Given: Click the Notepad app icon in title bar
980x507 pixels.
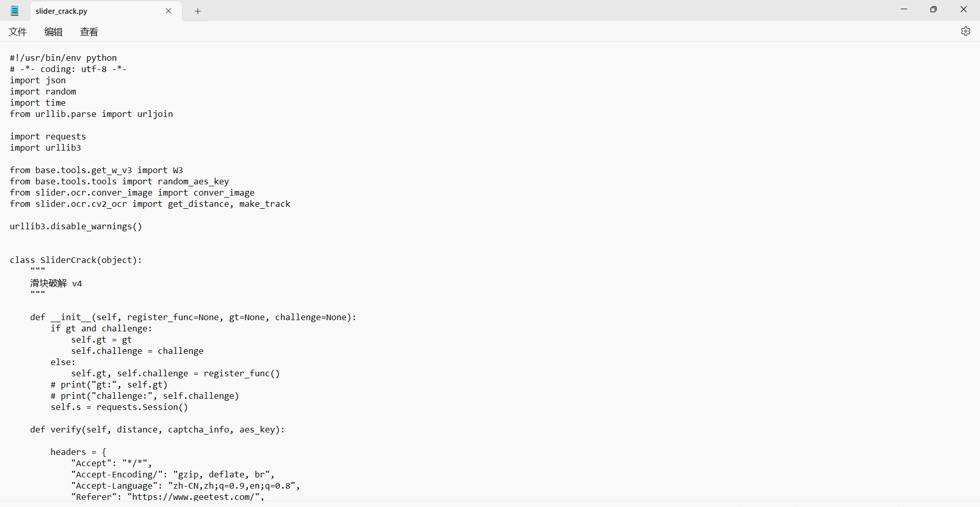Looking at the screenshot, I should click(x=15, y=10).
